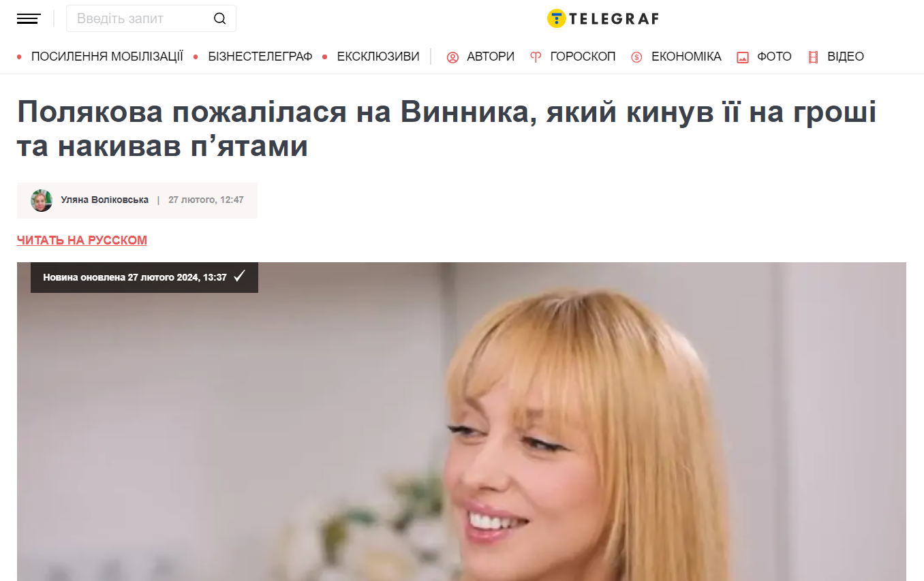This screenshot has height=581, width=924.
Task: Click the Автори person icon
Action: (452, 57)
